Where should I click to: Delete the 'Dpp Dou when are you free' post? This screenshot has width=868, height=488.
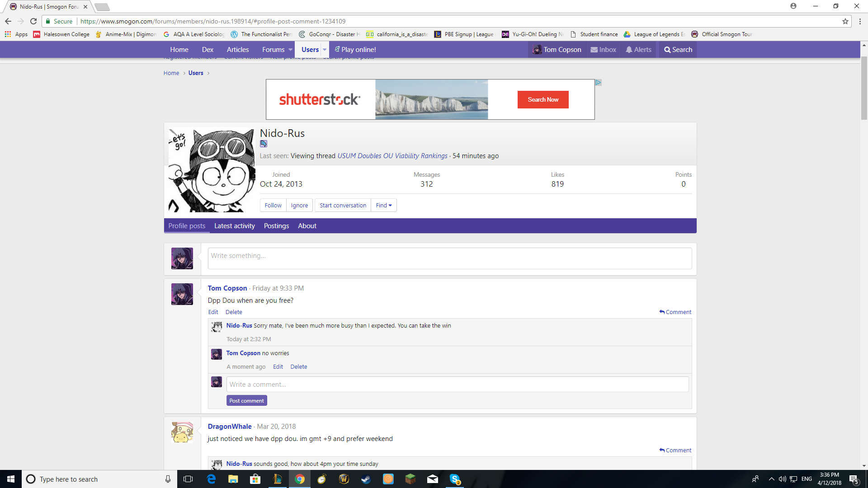pyautogui.click(x=234, y=312)
